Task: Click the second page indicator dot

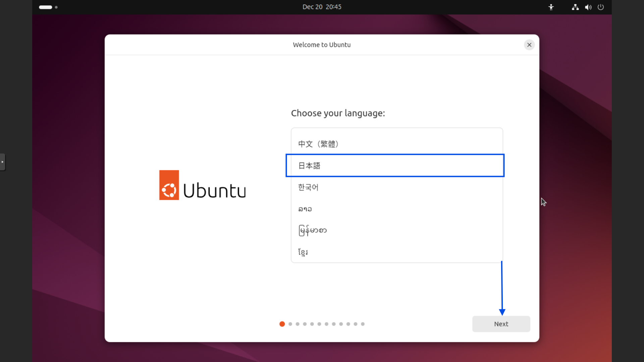Action: pos(290,324)
